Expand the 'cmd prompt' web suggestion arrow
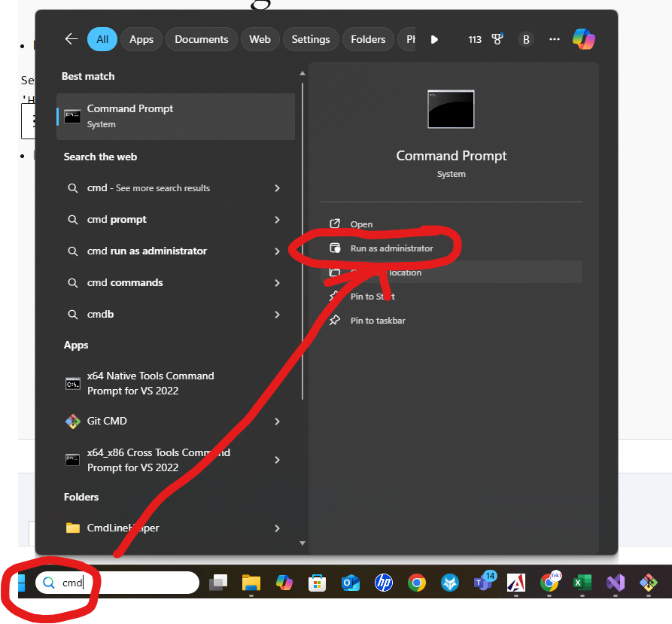672x624 pixels. click(x=277, y=220)
